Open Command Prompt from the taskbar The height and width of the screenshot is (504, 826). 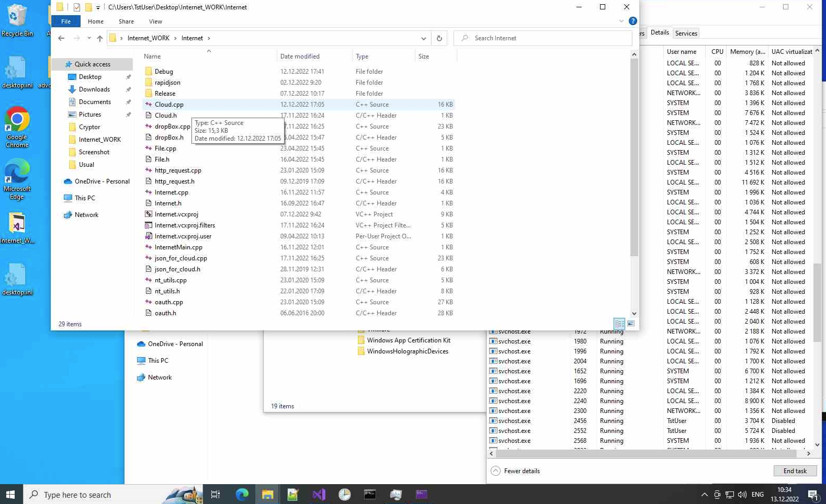pos(370,494)
